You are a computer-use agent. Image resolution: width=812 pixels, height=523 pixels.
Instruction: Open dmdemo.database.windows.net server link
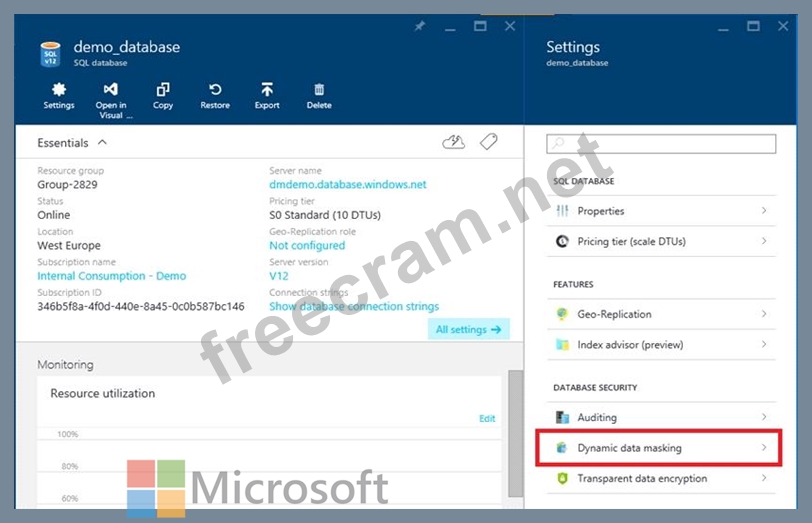pyautogui.click(x=347, y=184)
